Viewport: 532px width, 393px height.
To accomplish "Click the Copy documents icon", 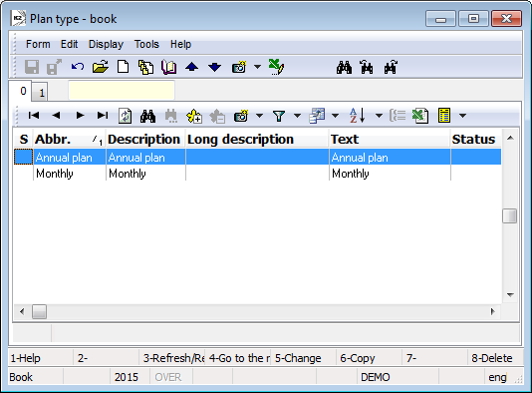I will point(145,67).
